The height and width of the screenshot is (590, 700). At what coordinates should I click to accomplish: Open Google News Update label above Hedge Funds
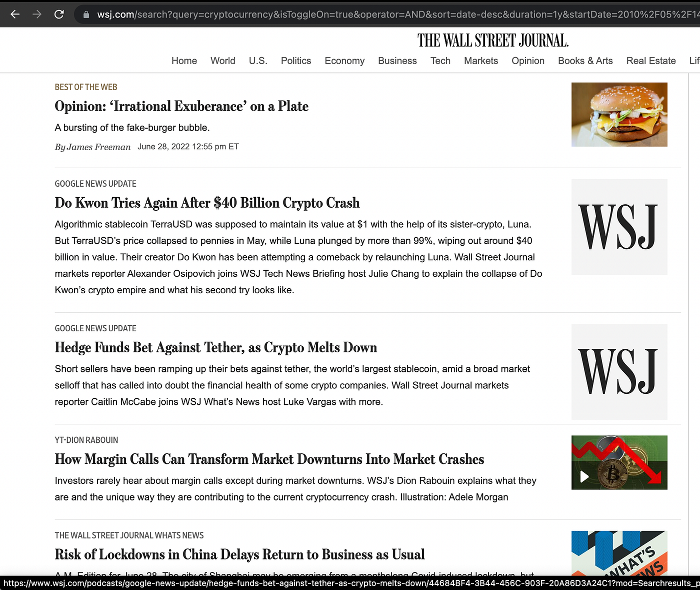95,328
